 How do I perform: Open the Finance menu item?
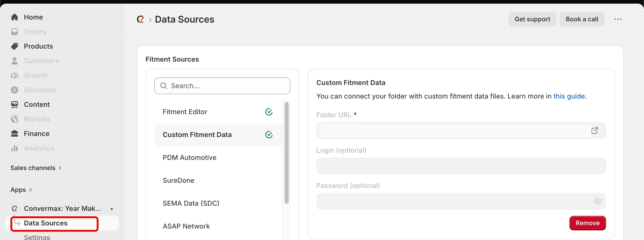37,134
